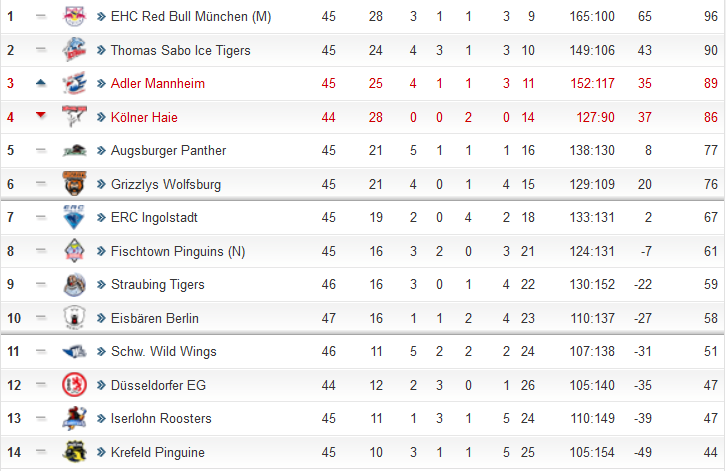Open the Schw. Wild Wings team link
726x471 pixels.
pos(163,352)
